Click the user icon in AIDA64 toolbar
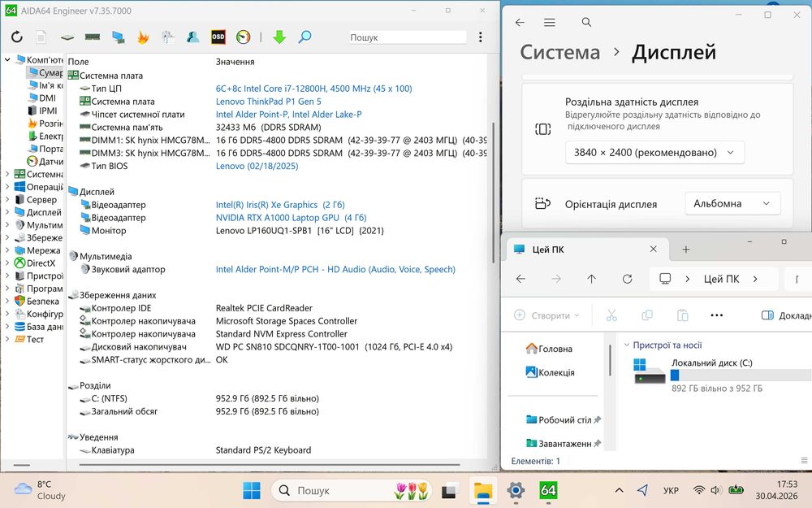 tap(193, 37)
